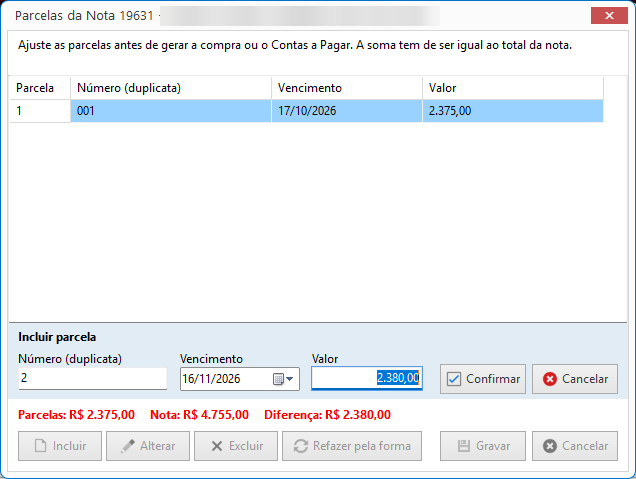The width and height of the screenshot is (636, 479).
Task: Close the Parcelas da Nota dialog
Action: [x=609, y=15]
